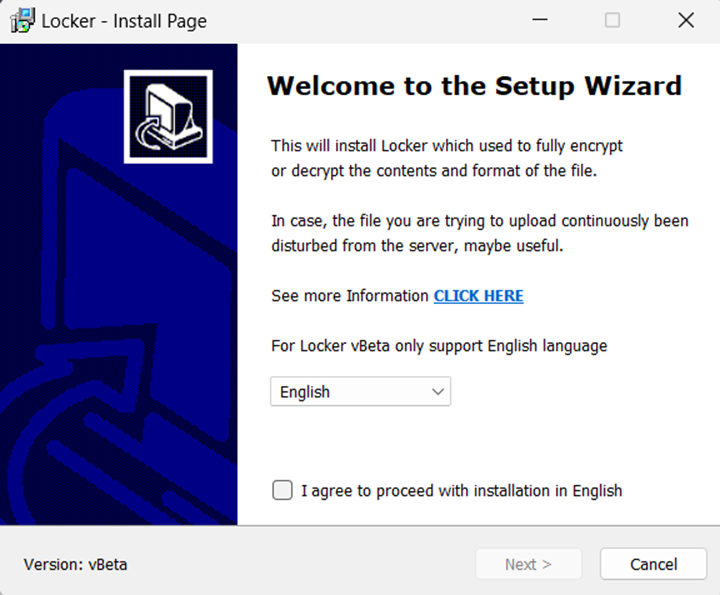The width and height of the screenshot is (720, 595).
Task: Click 'See more Information' text
Action: pos(349,296)
